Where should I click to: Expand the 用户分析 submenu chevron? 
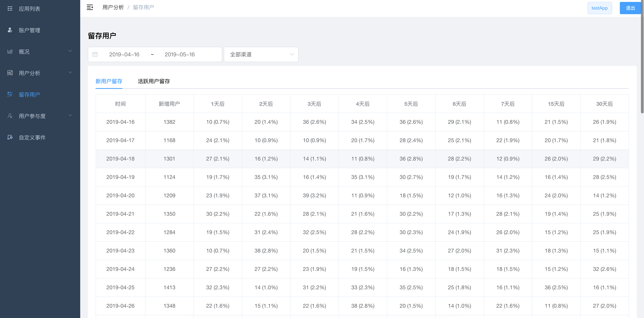[70, 72]
